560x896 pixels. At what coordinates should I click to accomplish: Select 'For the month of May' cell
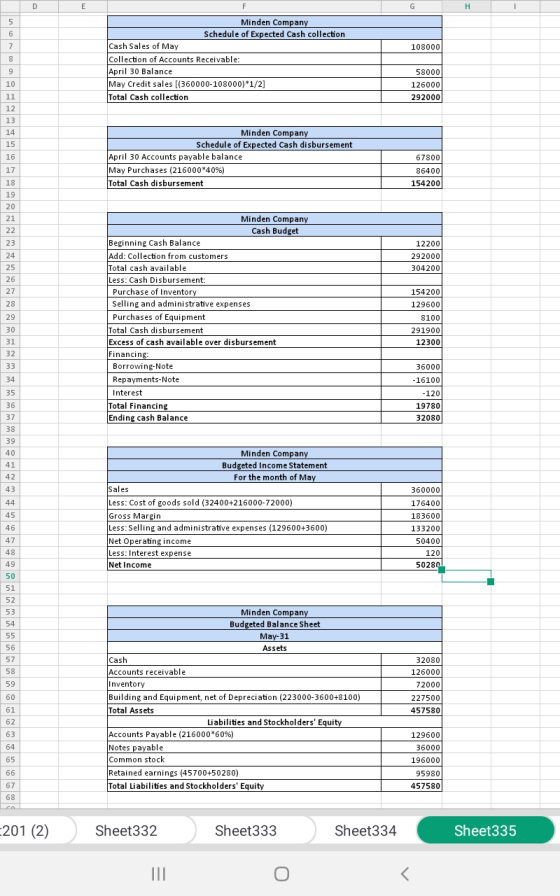274,477
